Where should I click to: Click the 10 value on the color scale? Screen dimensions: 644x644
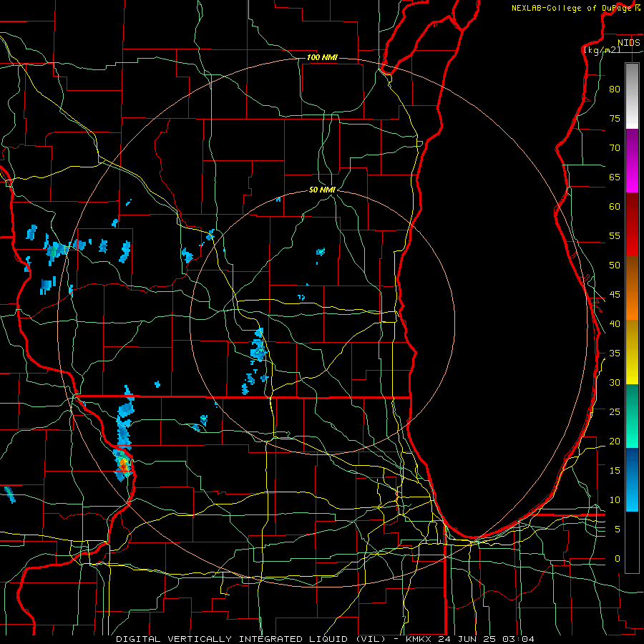pyautogui.click(x=615, y=500)
